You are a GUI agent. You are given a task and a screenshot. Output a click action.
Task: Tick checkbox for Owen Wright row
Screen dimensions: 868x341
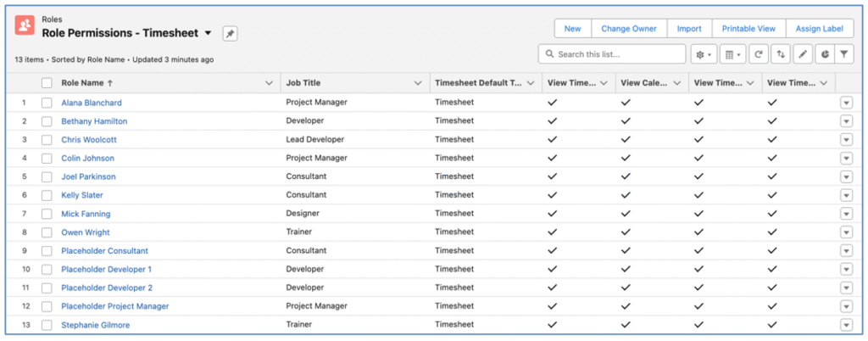tap(47, 232)
